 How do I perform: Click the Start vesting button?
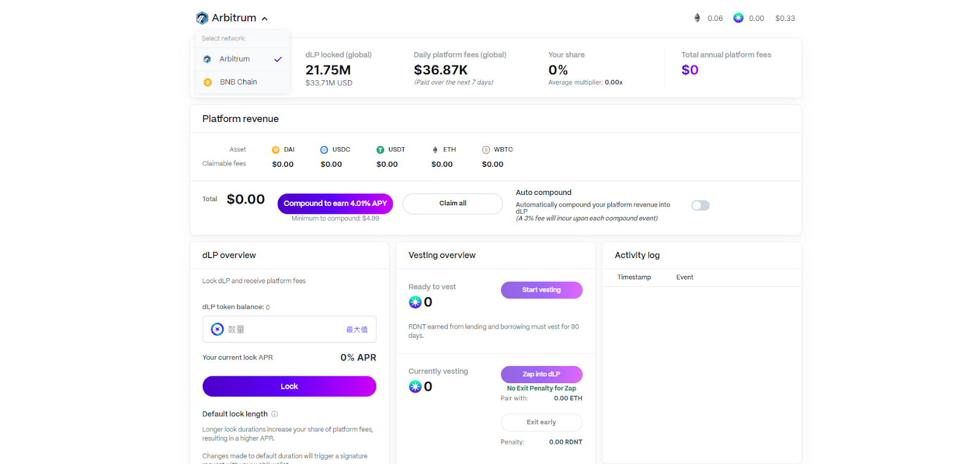[541, 291]
